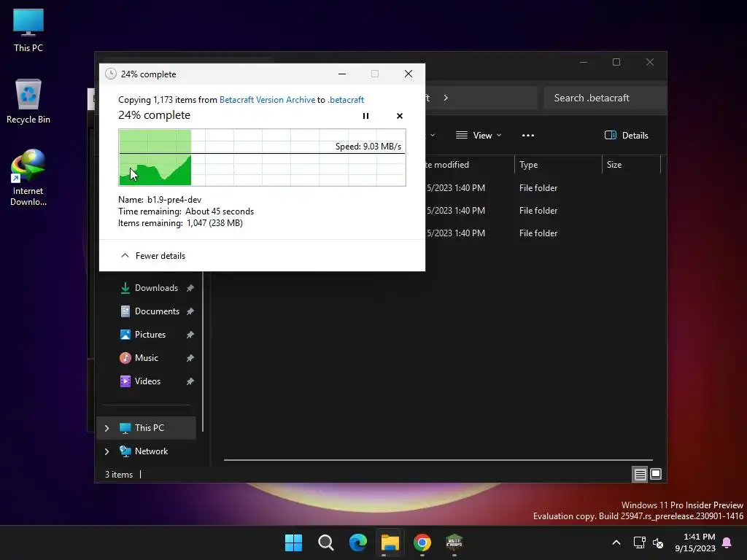Open the .betacraft destination link

click(x=345, y=99)
